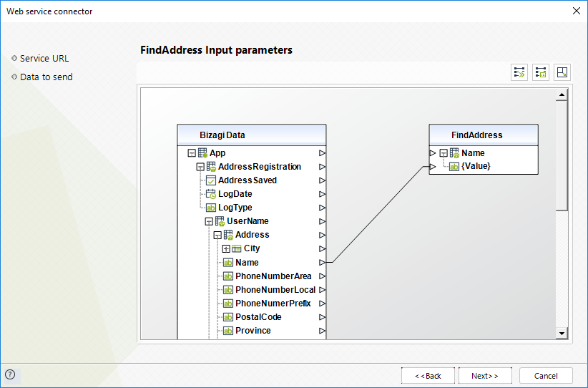
Task: Click the FindAddress panel header
Action: pyautogui.click(x=484, y=135)
